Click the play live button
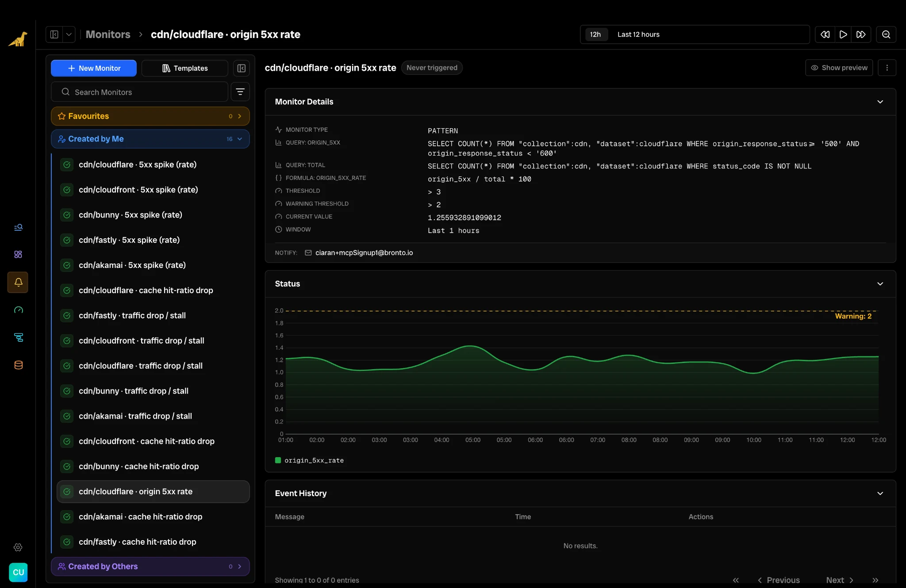 tap(843, 34)
